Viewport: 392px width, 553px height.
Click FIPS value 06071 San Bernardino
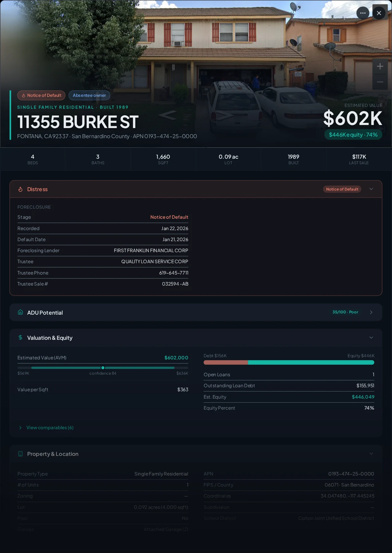tap(349, 485)
